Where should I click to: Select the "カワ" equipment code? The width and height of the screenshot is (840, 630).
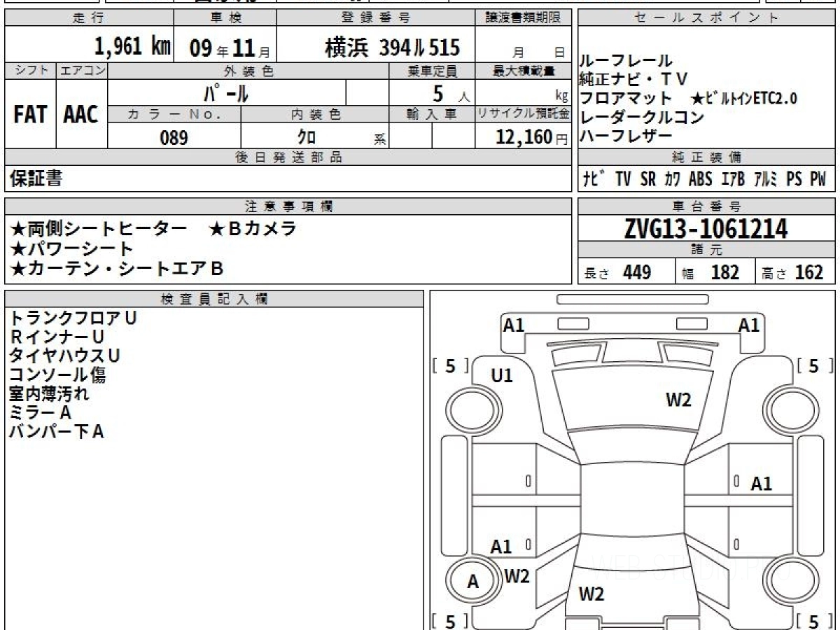click(673, 179)
